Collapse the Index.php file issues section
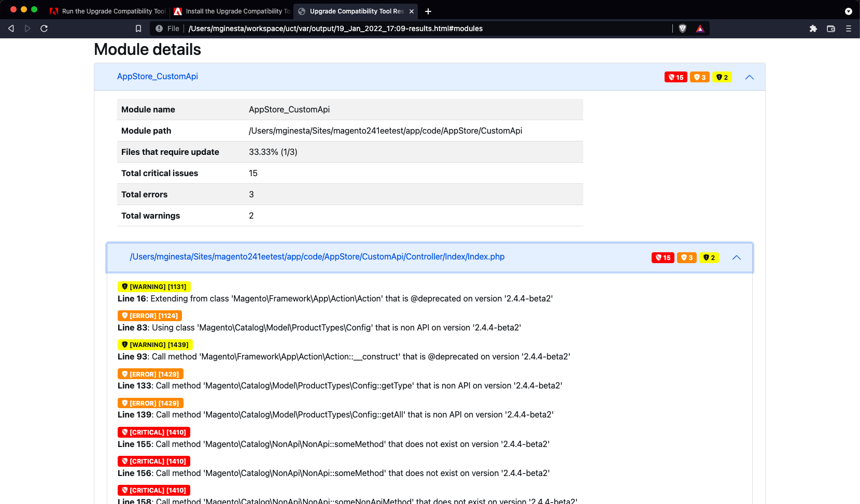860x504 pixels. (x=737, y=257)
